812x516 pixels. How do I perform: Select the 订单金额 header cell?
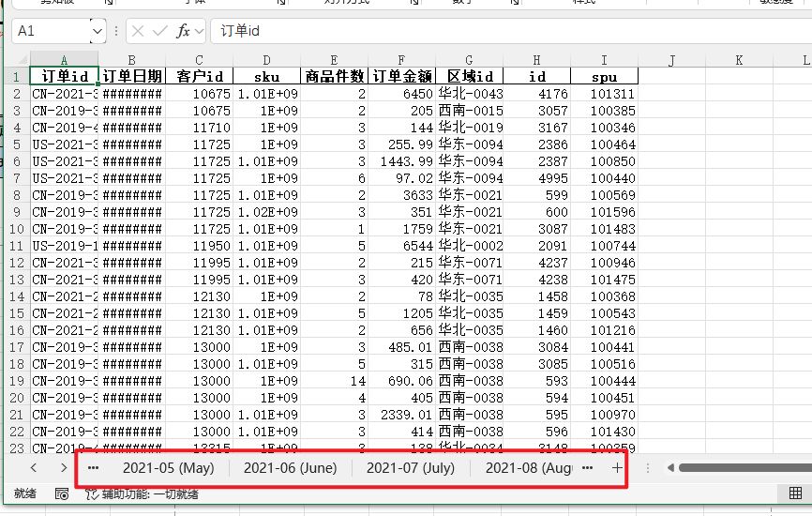pyautogui.click(x=401, y=76)
